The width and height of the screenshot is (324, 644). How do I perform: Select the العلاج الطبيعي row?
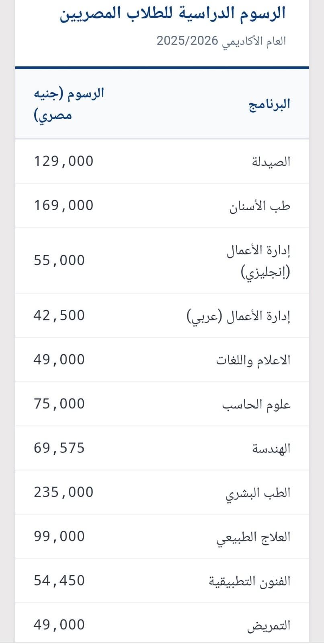tap(162, 537)
